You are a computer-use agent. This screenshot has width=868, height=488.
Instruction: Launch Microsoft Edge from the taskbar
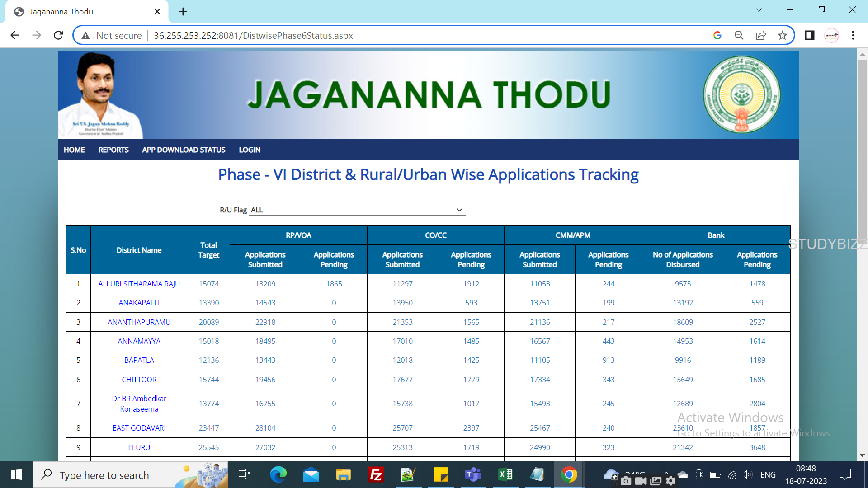278,474
